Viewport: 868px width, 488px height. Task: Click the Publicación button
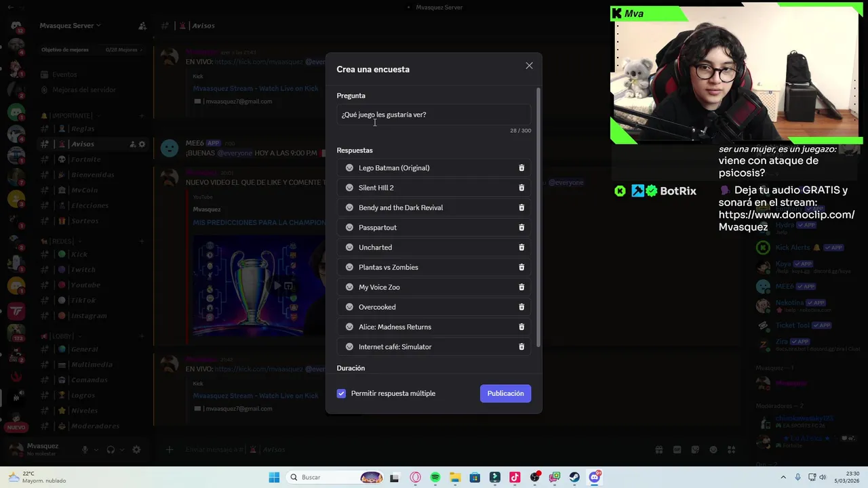pos(505,394)
